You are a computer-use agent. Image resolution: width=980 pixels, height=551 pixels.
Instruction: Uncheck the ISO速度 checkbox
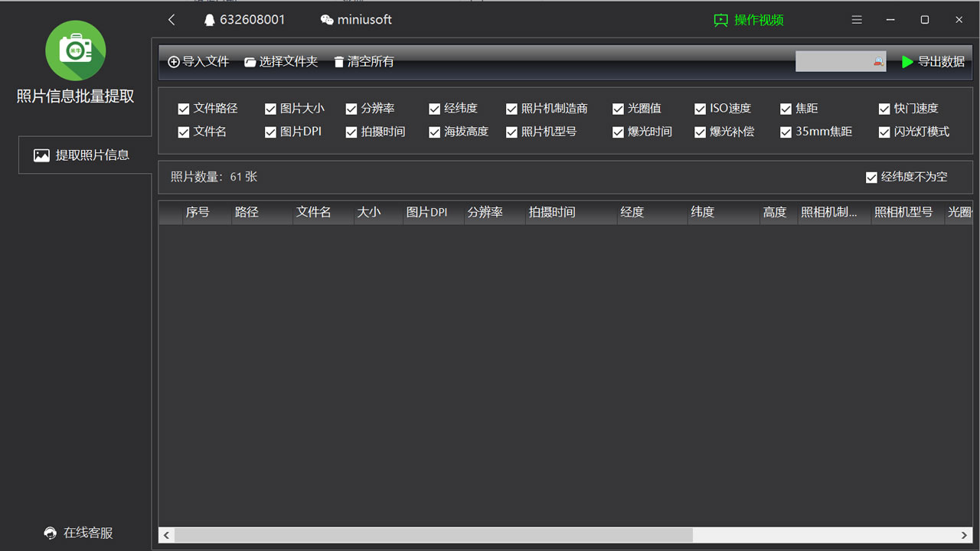700,108
